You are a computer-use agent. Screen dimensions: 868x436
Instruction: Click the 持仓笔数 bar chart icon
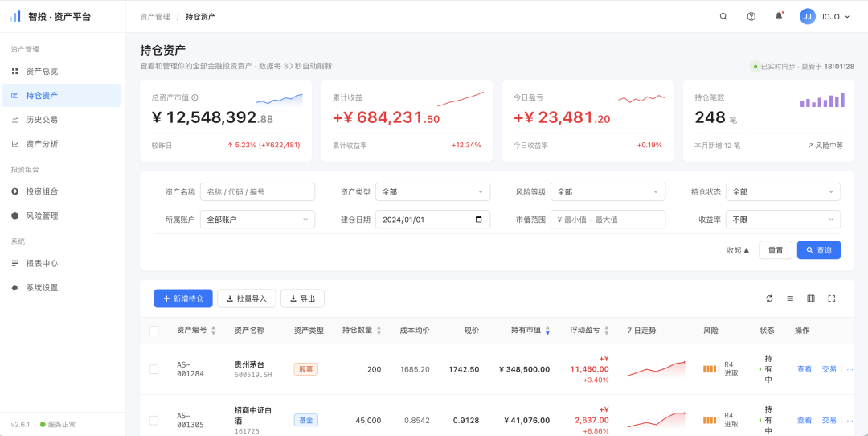822,100
